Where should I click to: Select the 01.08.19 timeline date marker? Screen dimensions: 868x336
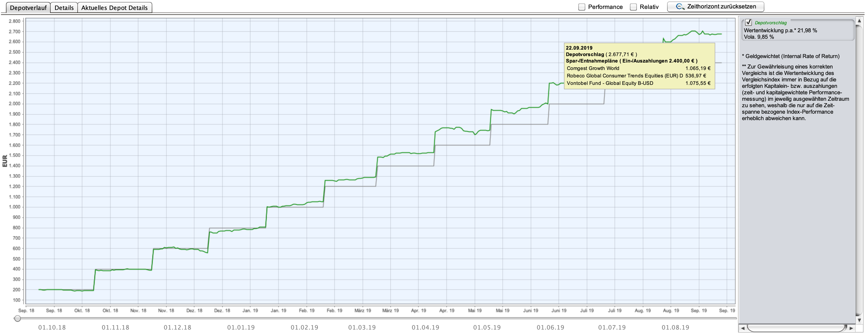(675, 327)
